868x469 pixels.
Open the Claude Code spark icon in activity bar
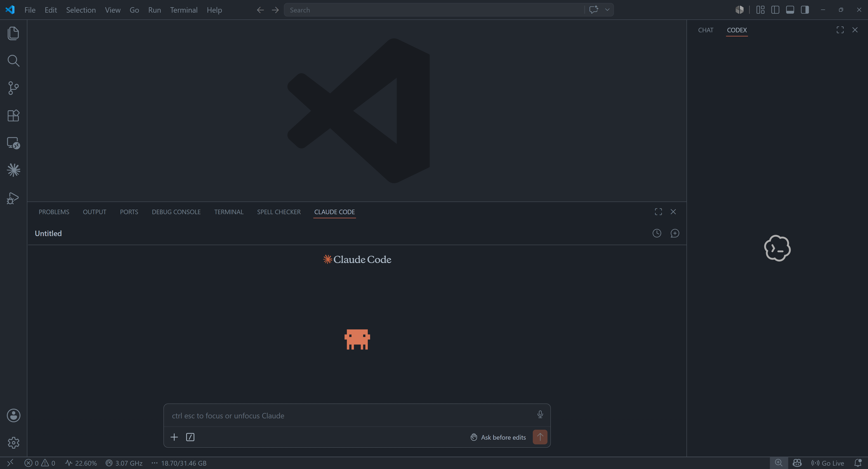click(x=13, y=170)
